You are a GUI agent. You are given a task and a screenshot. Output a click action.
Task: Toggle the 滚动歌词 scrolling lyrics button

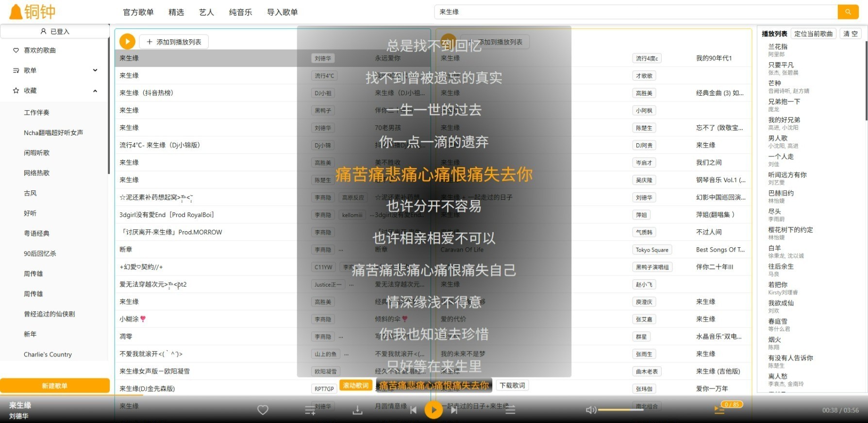pyautogui.click(x=355, y=386)
